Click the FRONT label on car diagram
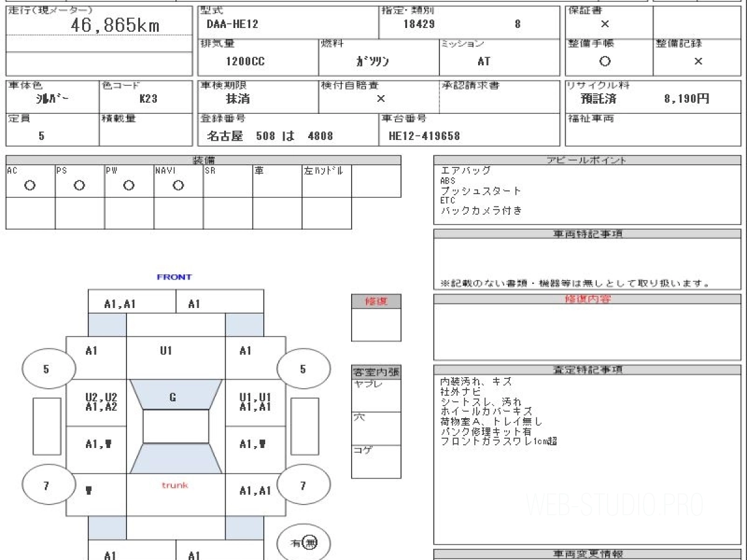 [174, 277]
